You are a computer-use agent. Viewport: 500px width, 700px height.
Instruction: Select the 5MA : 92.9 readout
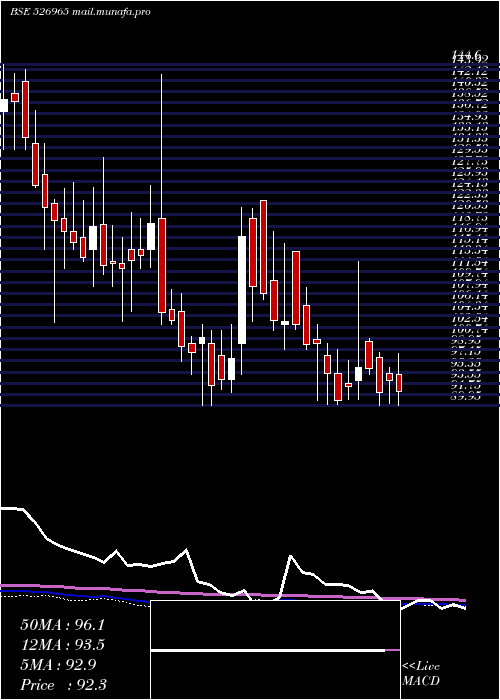[x=58, y=665]
